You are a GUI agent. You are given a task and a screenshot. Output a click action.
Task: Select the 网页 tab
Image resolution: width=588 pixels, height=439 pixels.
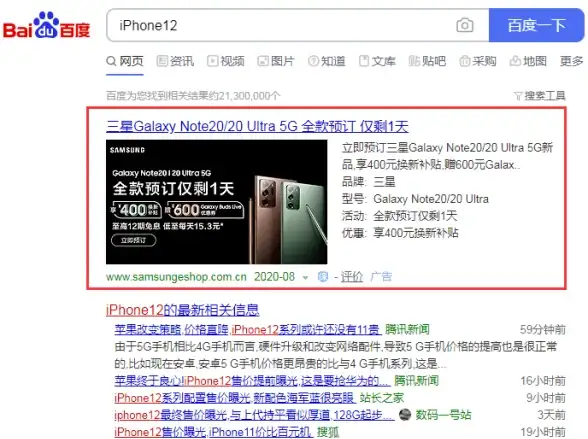coord(125,61)
